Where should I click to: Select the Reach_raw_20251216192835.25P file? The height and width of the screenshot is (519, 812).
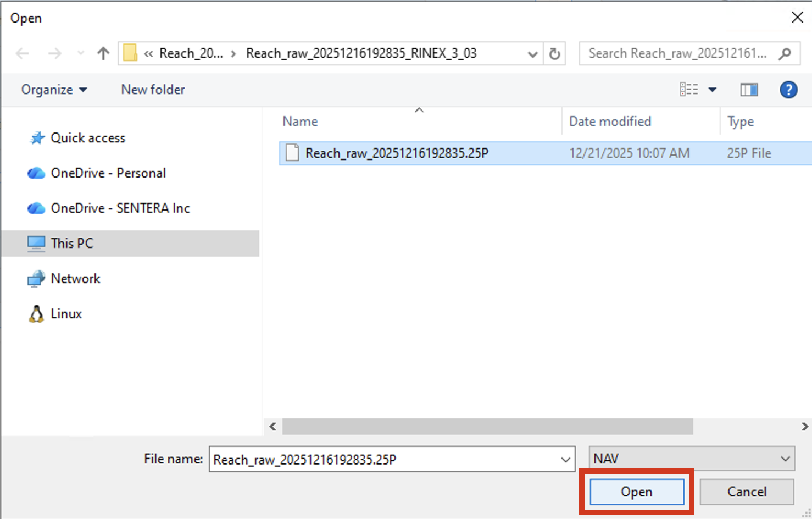pos(396,153)
